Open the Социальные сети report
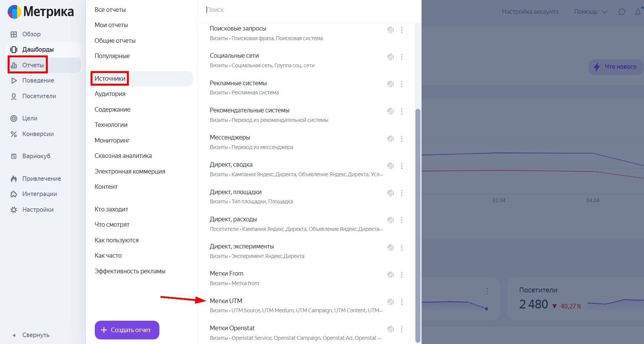644x344 pixels. tap(234, 55)
